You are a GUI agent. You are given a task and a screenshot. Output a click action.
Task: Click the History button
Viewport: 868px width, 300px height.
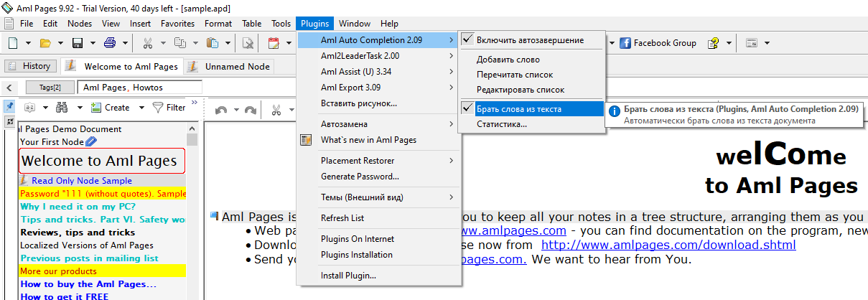click(x=30, y=66)
